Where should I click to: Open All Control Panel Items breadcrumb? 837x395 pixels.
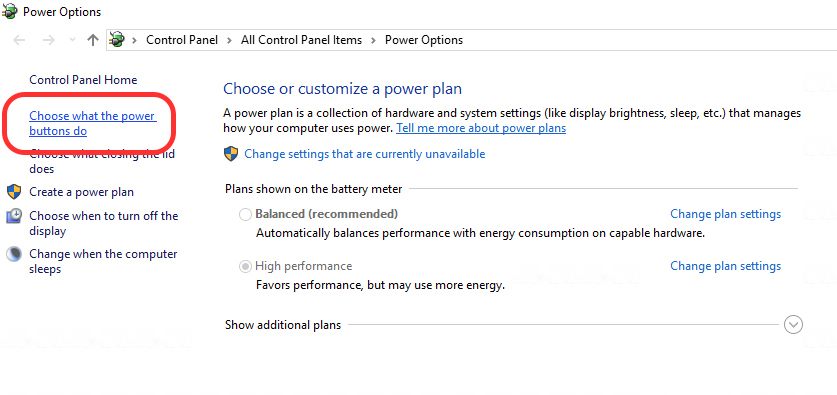point(301,40)
